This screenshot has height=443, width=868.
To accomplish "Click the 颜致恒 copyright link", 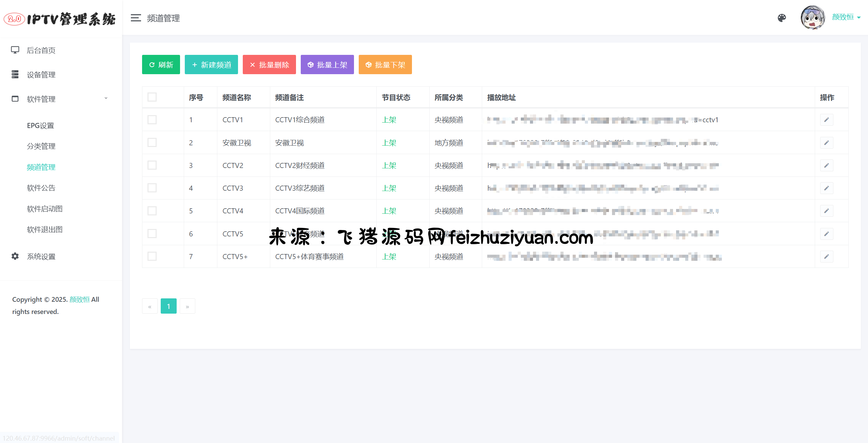I will pos(79,299).
